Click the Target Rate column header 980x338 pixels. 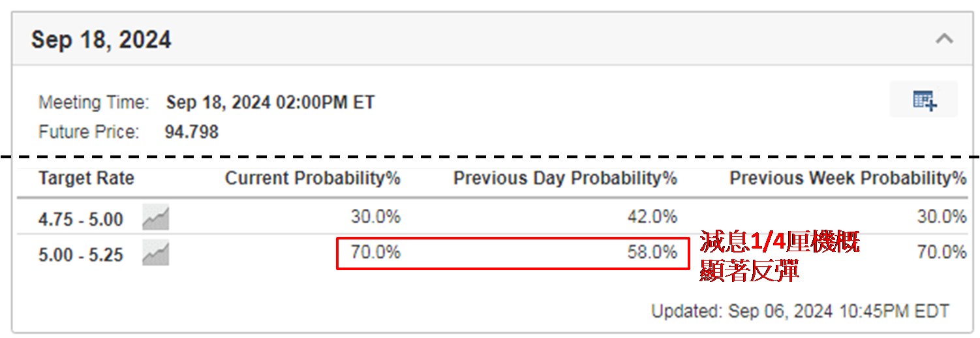tap(86, 178)
